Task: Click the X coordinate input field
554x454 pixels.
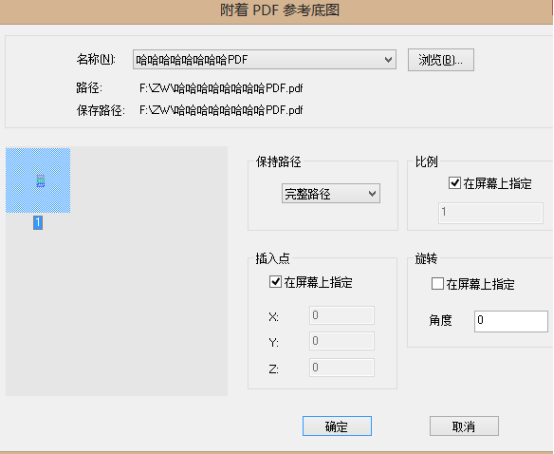Action: (x=342, y=315)
